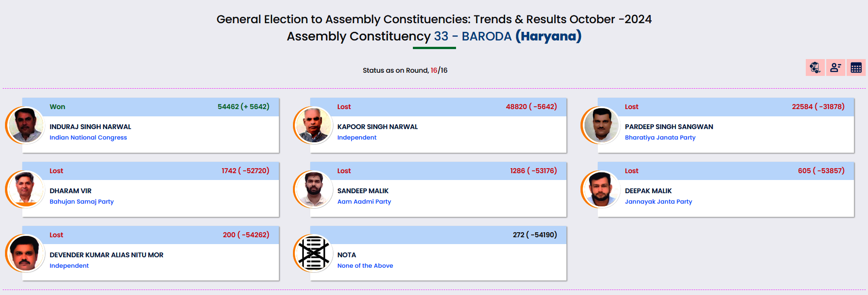Viewport: 868px width, 295px height.
Task: Switch to the table grid view icon
Action: point(856,68)
